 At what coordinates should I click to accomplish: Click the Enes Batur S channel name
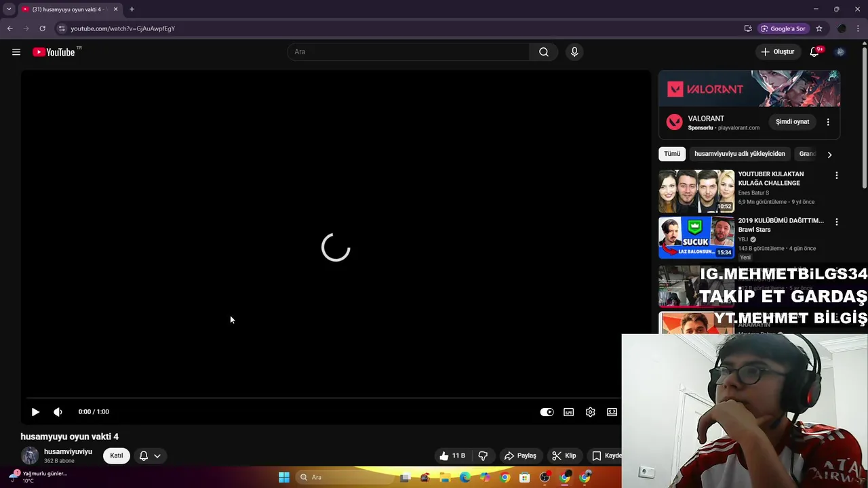point(753,193)
